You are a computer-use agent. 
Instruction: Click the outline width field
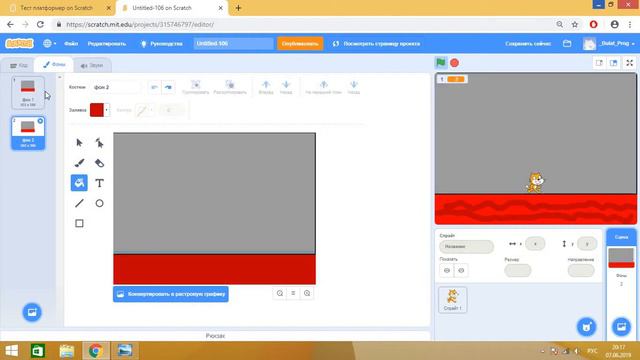(172, 110)
